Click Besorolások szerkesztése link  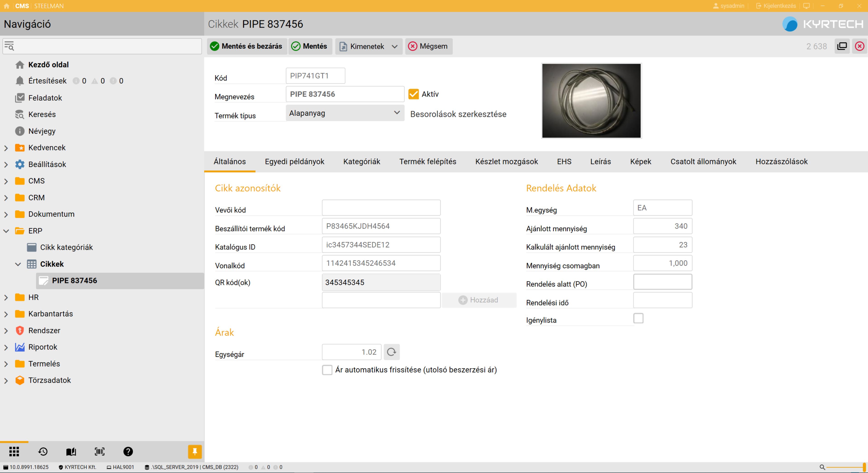click(x=458, y=114)
